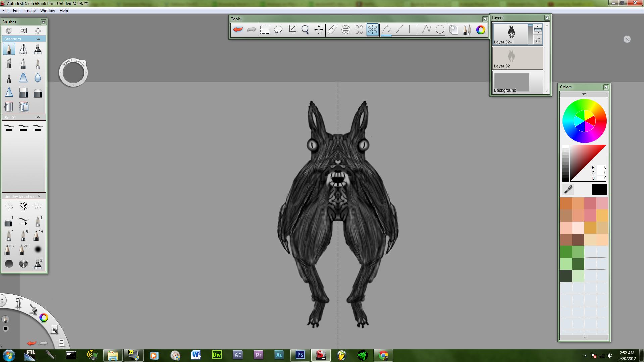
Task: Select the HB pencil in Bentley Brushes
Action: coord(9,249)
